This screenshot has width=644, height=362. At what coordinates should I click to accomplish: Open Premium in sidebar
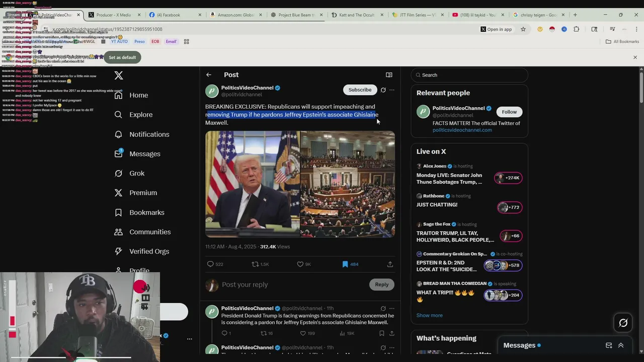[136, 193]
